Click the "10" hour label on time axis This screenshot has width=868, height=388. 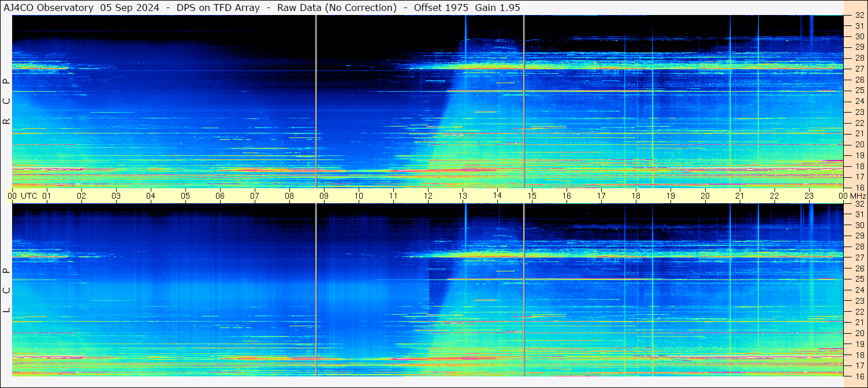coord(359,196)
